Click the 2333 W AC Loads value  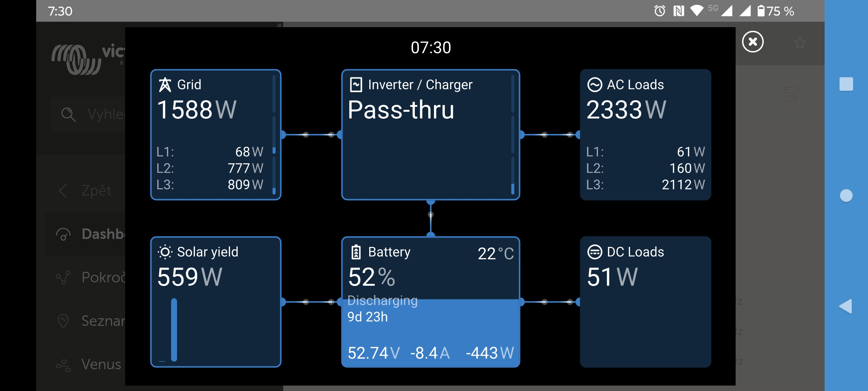coord(626,110)
